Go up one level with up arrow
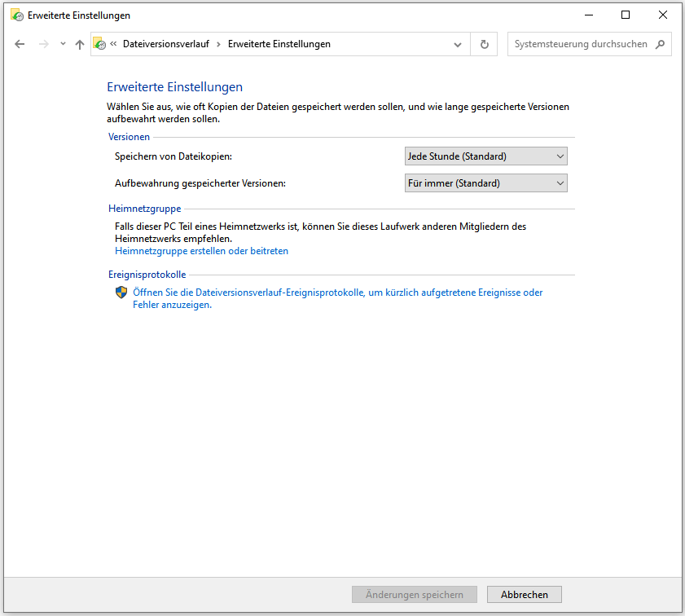Image resolution: width=685 pixels, height=616 pixels. pos(79,45)
